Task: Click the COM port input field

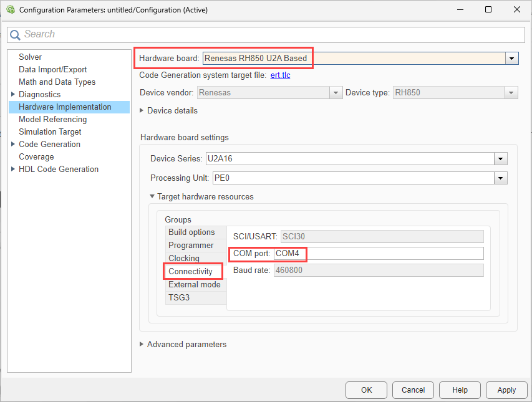Action: click(x=378, y=254)
